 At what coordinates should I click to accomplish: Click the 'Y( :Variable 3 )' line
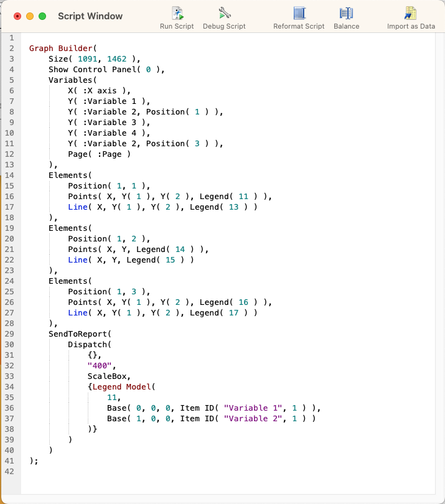click(x=109, y=123)
